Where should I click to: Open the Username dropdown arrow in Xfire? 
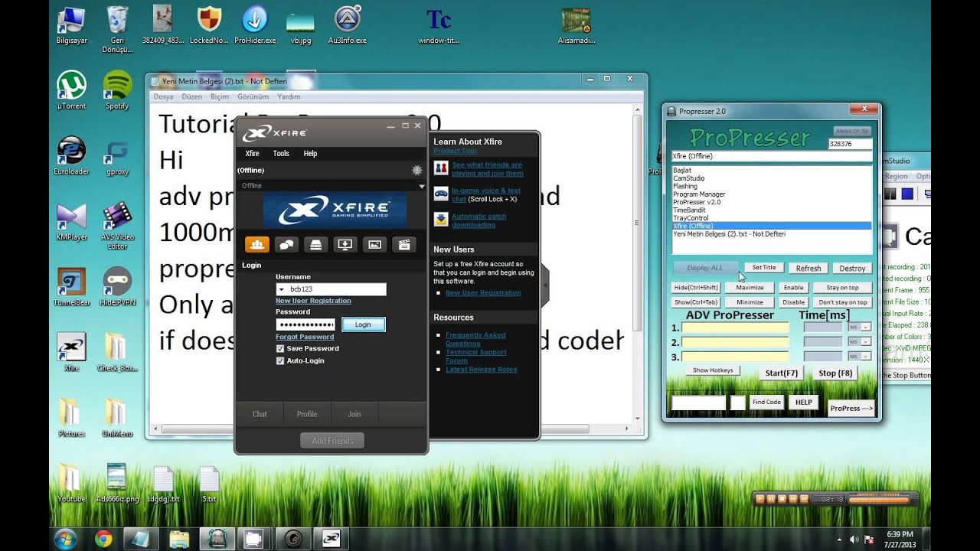282,289
